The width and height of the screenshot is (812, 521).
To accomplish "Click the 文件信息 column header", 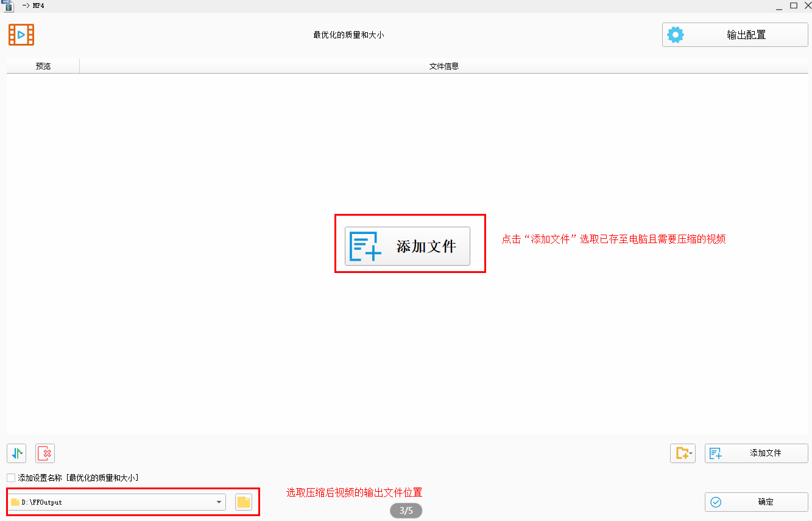I will pyautogui.click(x=443, y=66).
